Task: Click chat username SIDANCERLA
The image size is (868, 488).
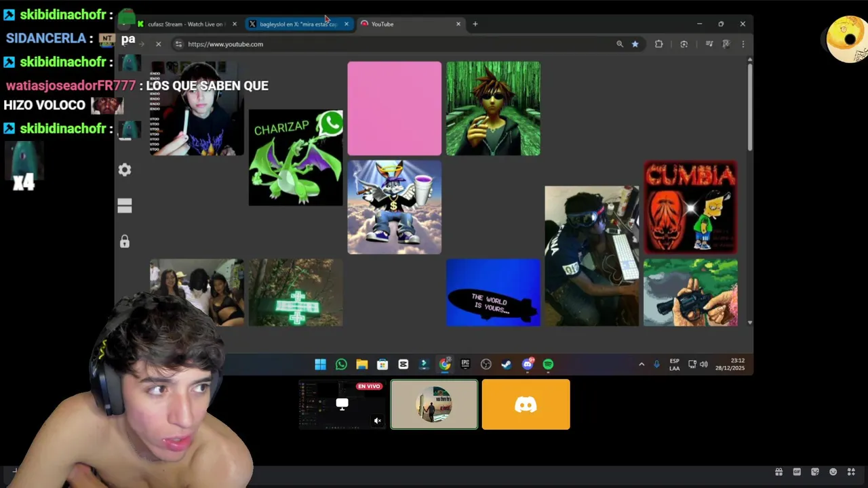Action: click(46, 38)
